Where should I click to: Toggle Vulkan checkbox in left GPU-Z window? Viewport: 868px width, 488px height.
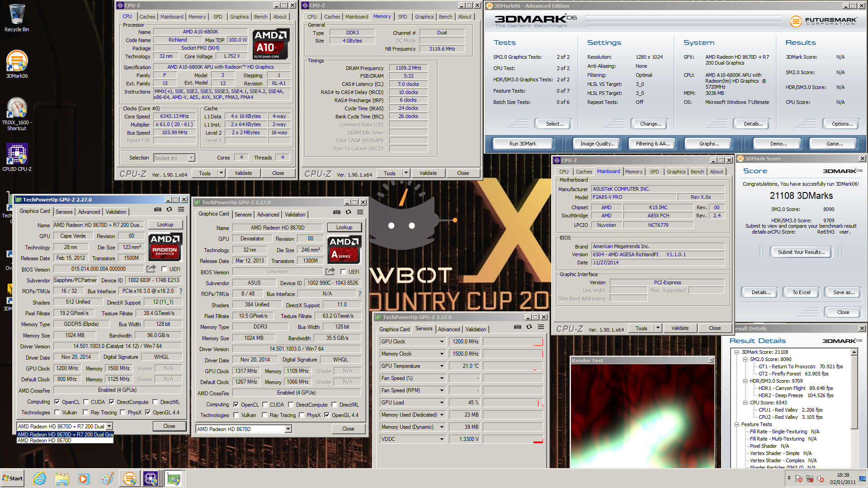[57, 413]
